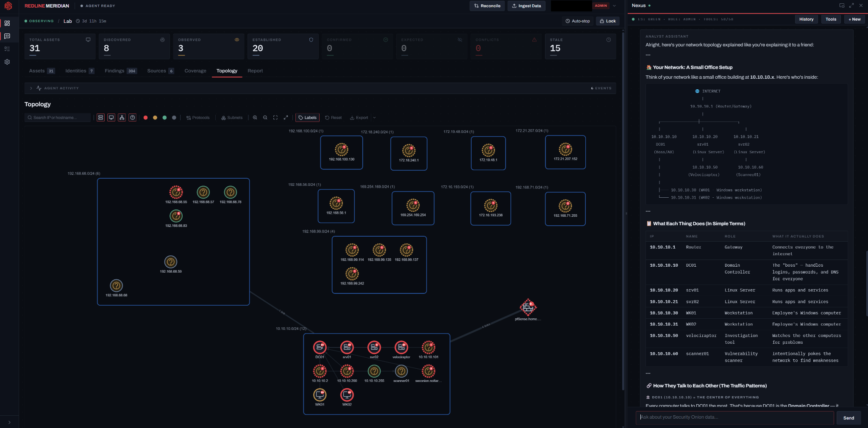Click the Reconcile button
The height and width of the screenshot is (428, 868).
(487, 6)
